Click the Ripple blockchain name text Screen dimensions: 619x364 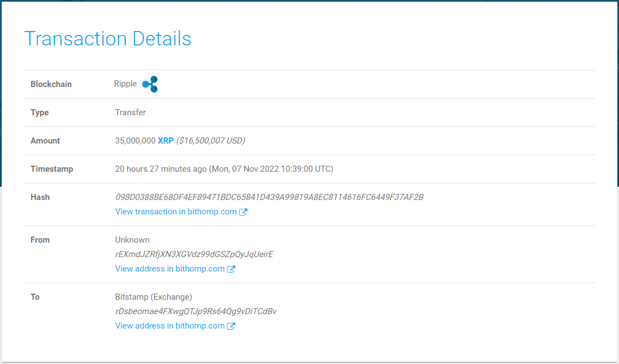(125, 84)
